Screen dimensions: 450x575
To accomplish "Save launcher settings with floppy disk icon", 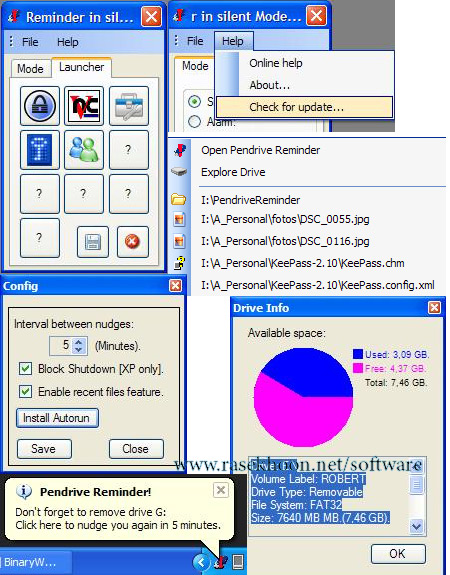I will pos(93,242).
